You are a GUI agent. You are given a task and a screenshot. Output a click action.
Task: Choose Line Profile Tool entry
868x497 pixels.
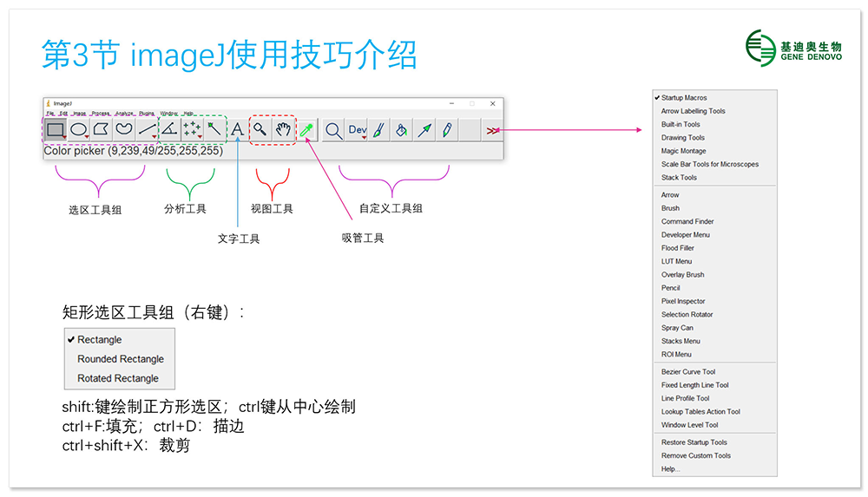714,398
